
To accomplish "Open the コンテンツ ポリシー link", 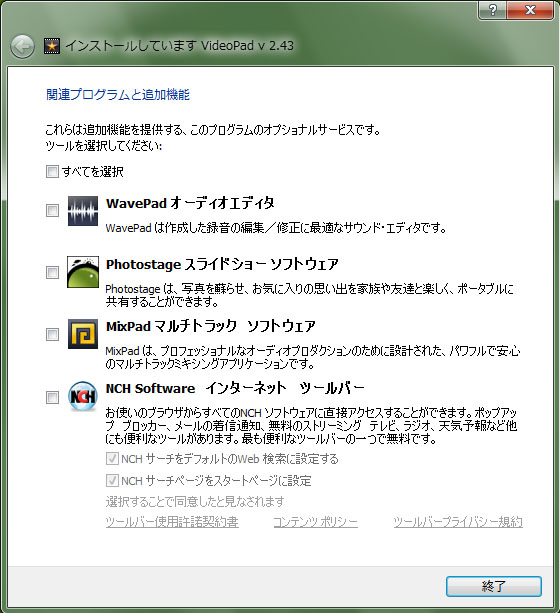I will point(316,522).
